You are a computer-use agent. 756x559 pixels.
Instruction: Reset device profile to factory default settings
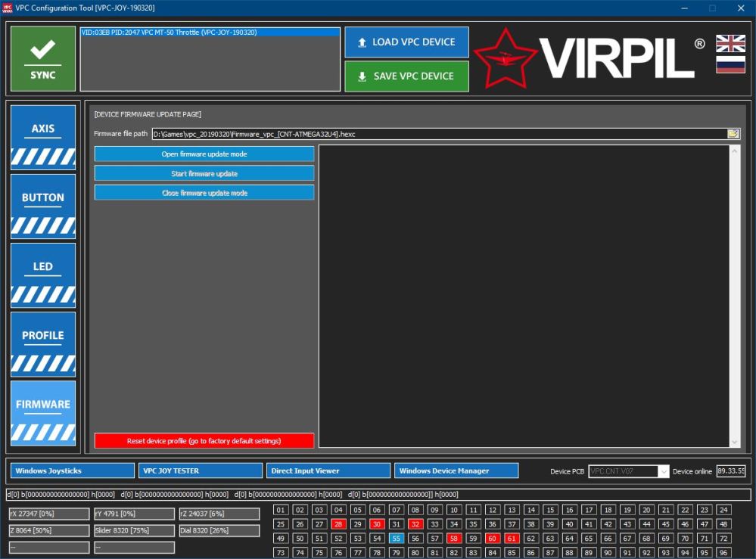point(204,440)
